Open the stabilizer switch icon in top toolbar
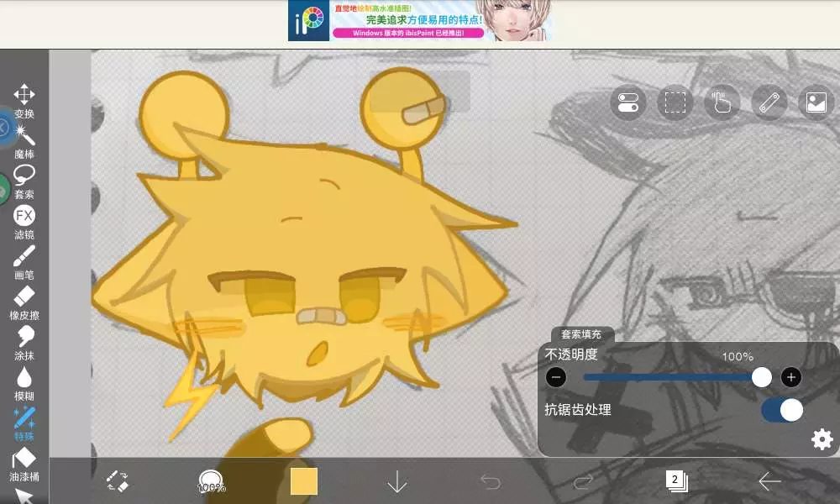The height and width of the screenshot is (504, 840). [627, 102]
